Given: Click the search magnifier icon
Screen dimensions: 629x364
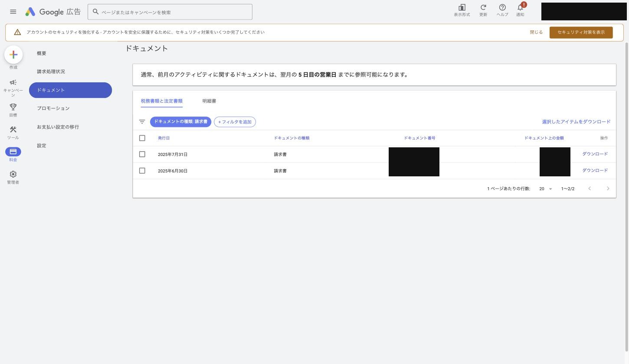Looking at the screenshot, I should point(96,12).
